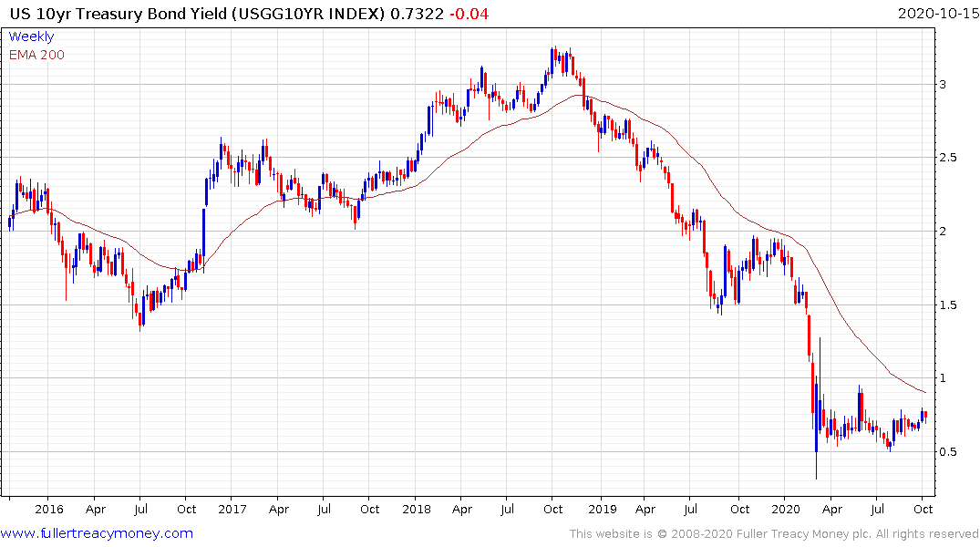Click the y-axis value '1.5'
The height and width of the screenshot is (547, 980).
click(x=948, y=305)
